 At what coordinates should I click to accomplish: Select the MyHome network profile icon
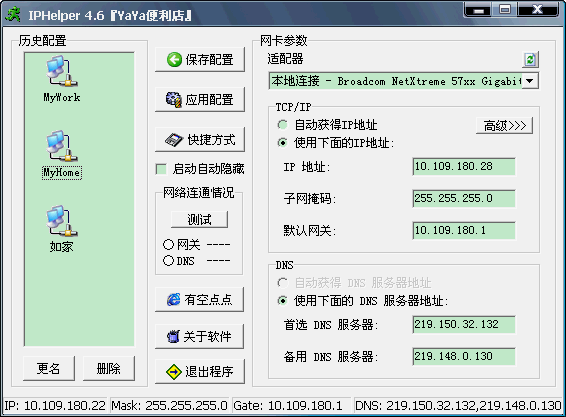[62, 146]
